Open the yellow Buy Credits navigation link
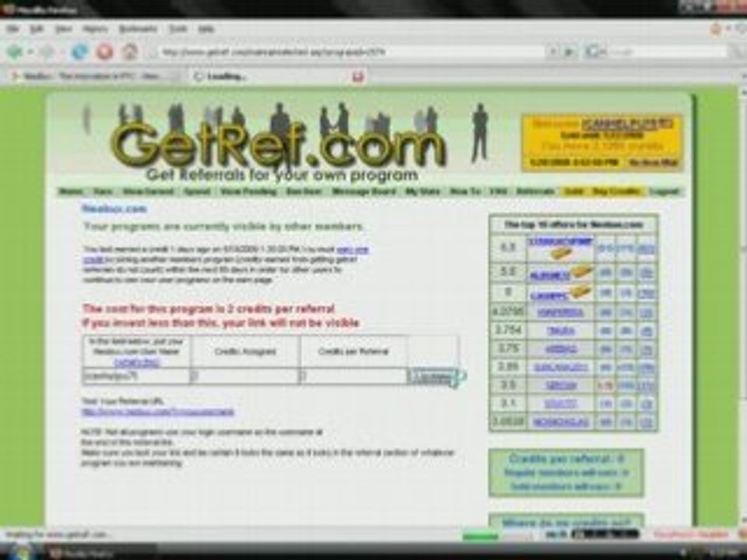747x560 pixels. (x=616, y=191)
